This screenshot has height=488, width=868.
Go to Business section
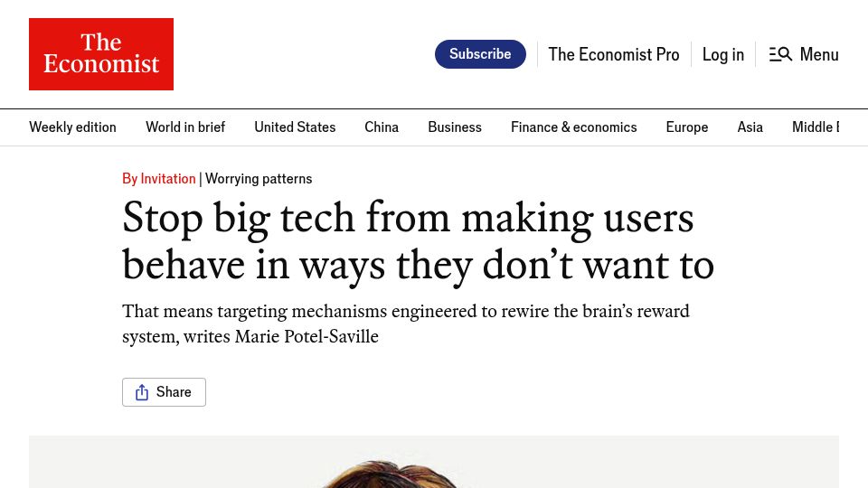pyautogui.click(x=455, y=127)
